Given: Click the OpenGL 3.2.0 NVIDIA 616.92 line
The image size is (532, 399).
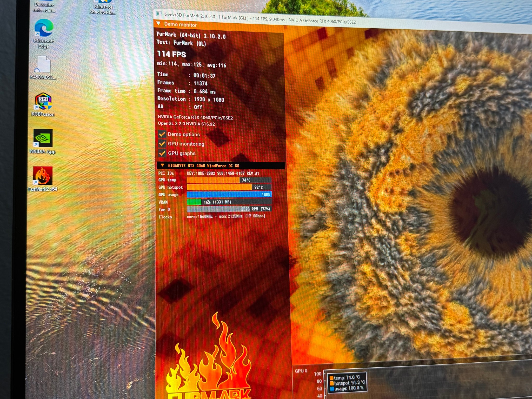Looking at the screenshot, I should click(x=186, y=124).
